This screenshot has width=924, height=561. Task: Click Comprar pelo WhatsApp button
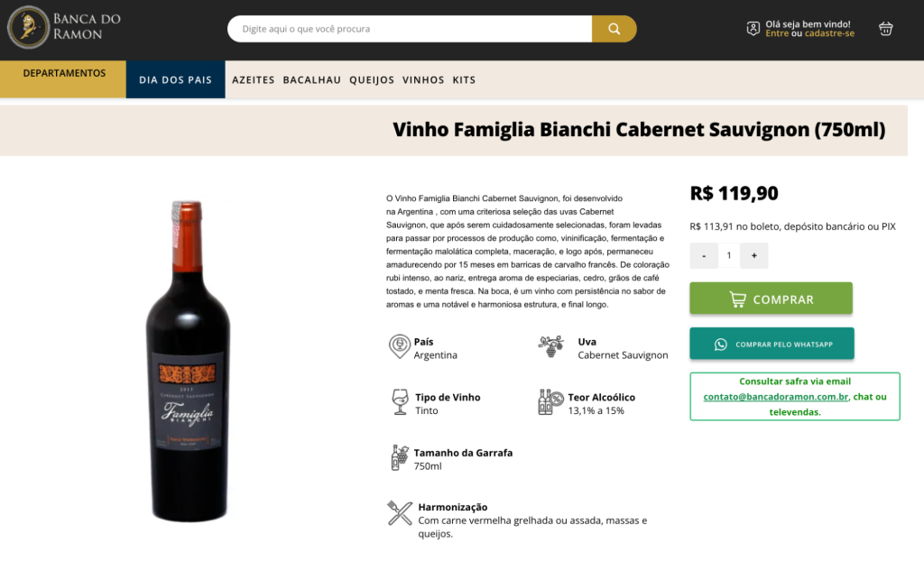772,344
